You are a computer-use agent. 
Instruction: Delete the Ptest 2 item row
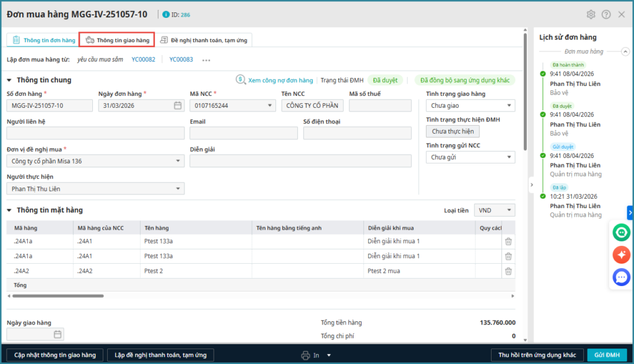tap(508, 271)
